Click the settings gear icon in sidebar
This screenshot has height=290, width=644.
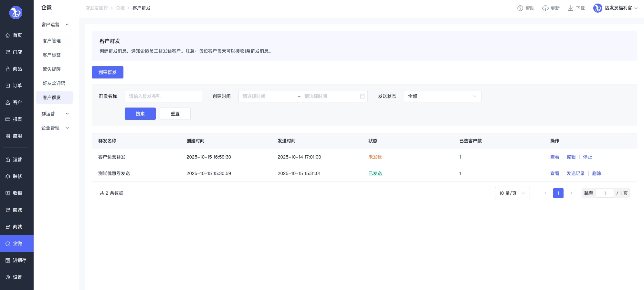tap(8, 277)
